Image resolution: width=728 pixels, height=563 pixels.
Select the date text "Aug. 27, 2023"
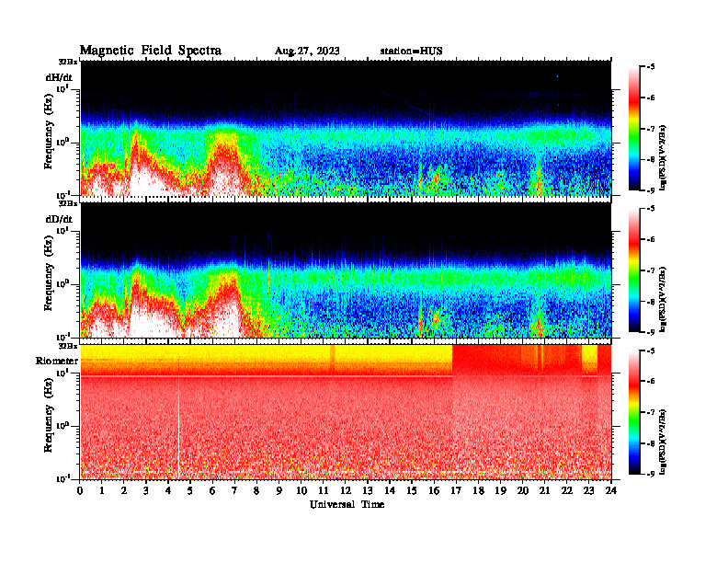point(307,52)
